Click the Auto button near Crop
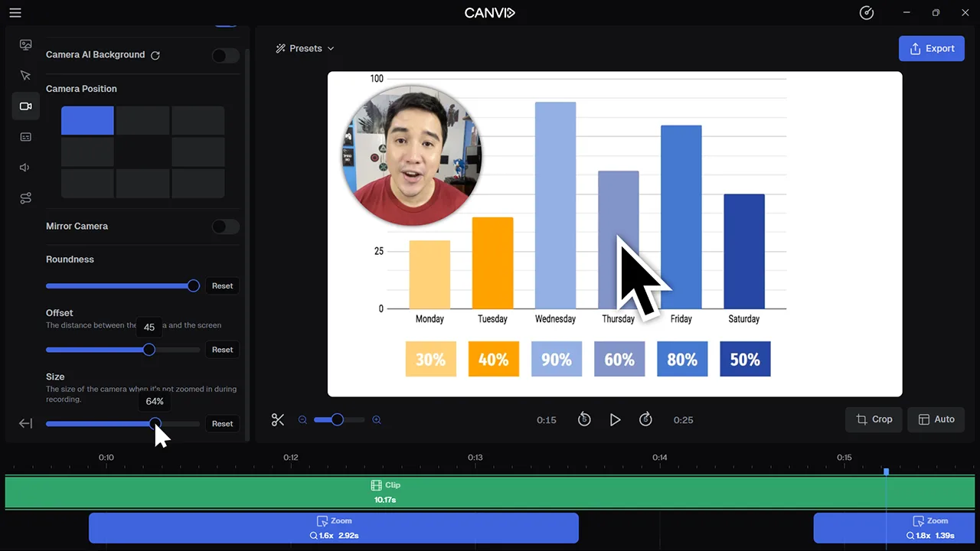Viewport: 980px width, 551px height. coord(936,419)
